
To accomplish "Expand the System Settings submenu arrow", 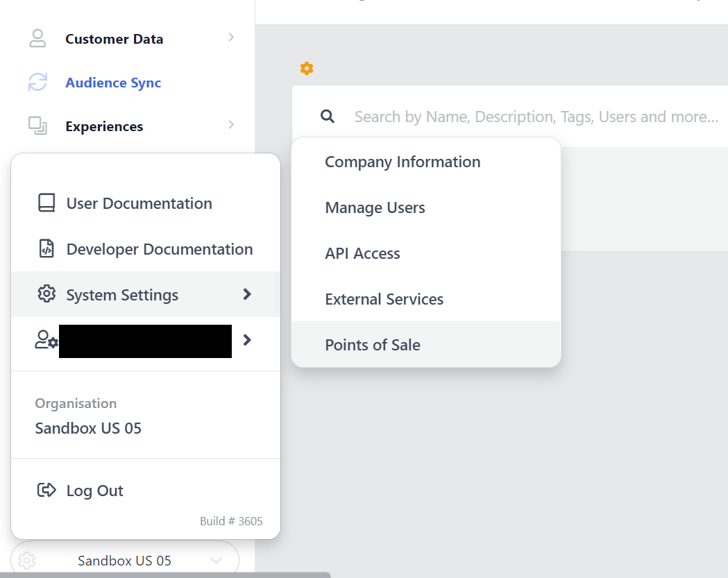I will tap(247, 295).
